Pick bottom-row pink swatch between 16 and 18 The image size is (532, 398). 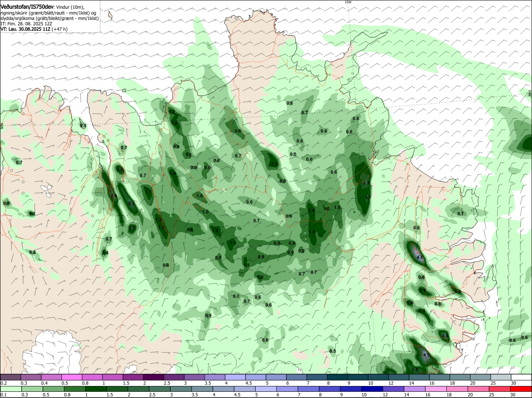coord(436,389)
